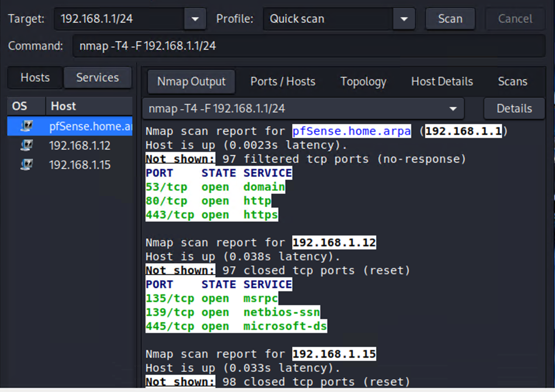Click the 0.038s latency line

(243, 256)
